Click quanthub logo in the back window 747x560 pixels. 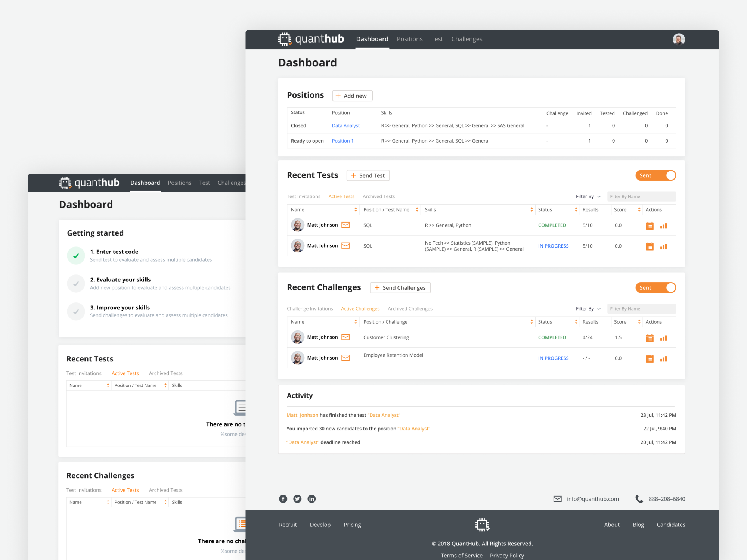(89, 183)
